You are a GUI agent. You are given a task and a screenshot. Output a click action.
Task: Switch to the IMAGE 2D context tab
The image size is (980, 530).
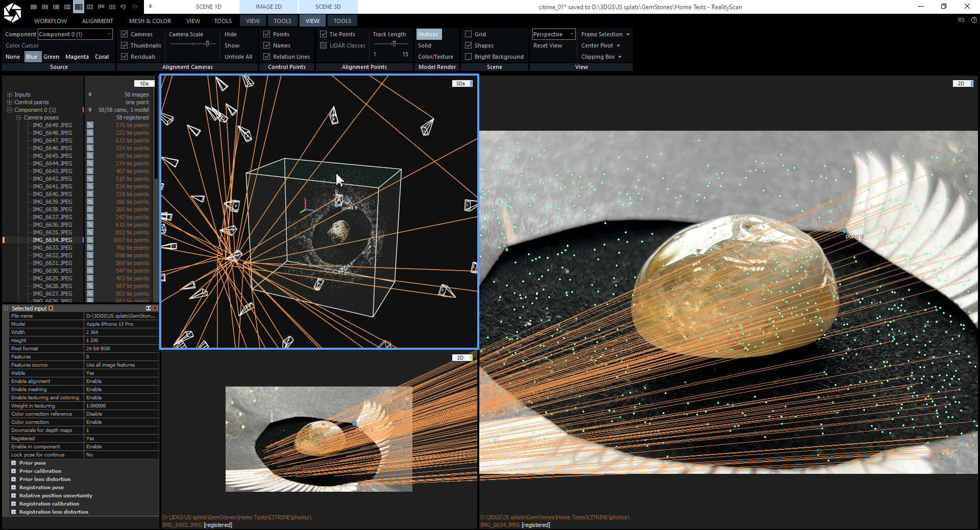[x=268, y=7]
